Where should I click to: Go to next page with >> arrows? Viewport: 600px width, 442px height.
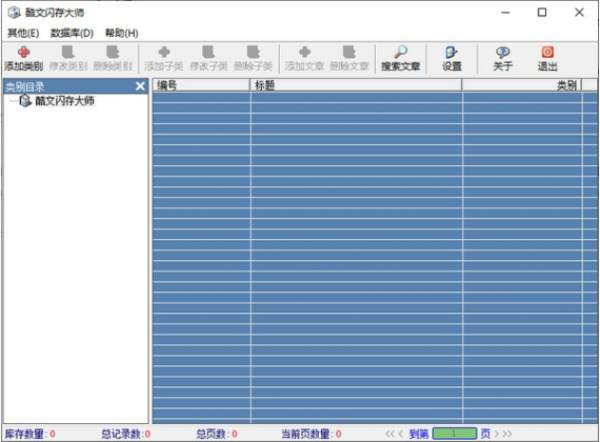coord(506,434)
